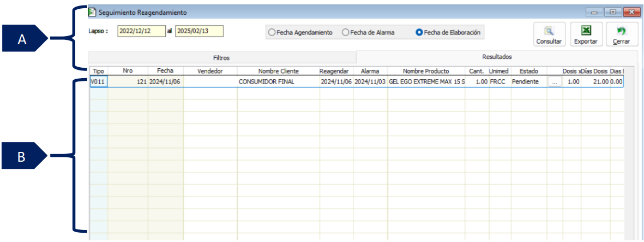Minimize the Seguimiento Reagendamiento window
Image resolution: width=644 pixels, height=242 pixels.
pos(595,13)
